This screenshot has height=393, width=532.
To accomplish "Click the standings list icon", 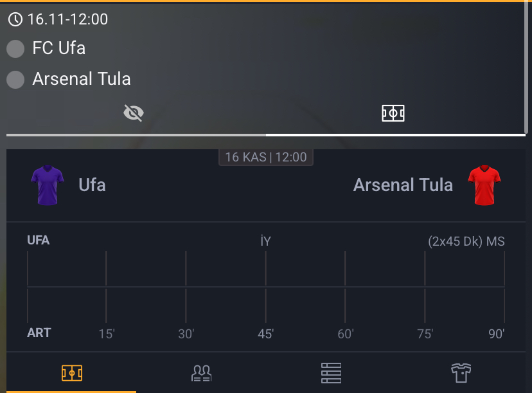I will pos(330,372).
